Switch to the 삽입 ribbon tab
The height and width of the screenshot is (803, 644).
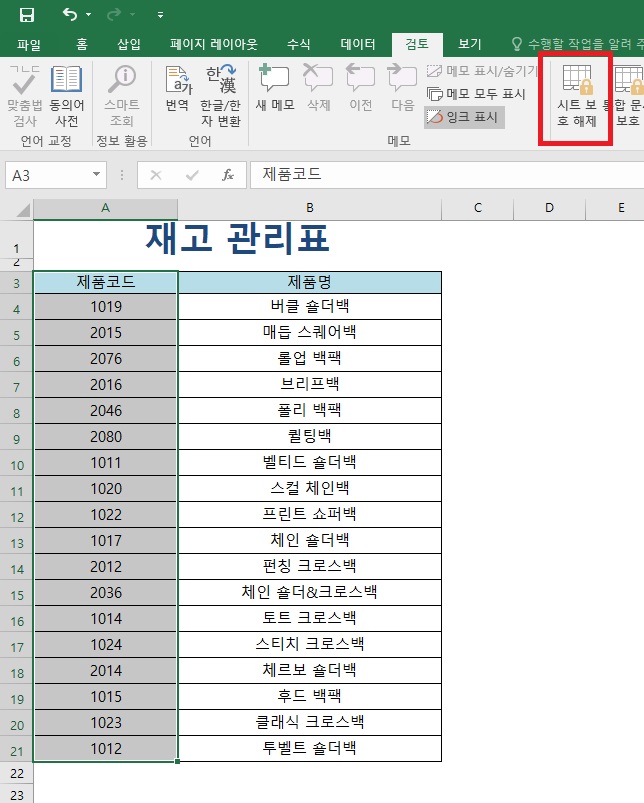[128, 44]
